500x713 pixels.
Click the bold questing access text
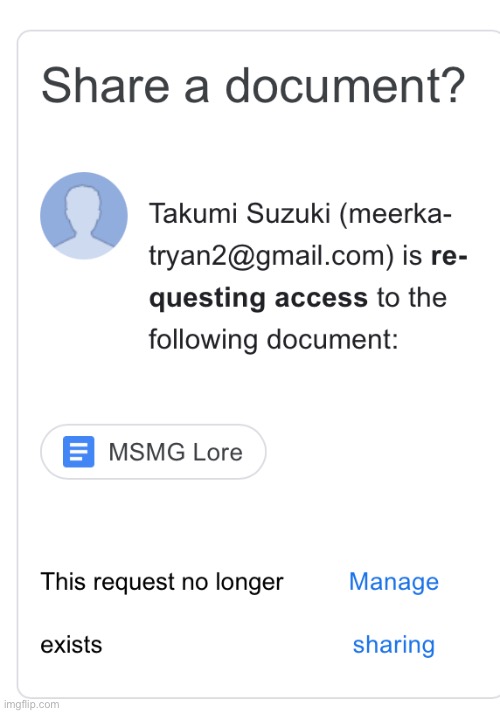[258, 298]
